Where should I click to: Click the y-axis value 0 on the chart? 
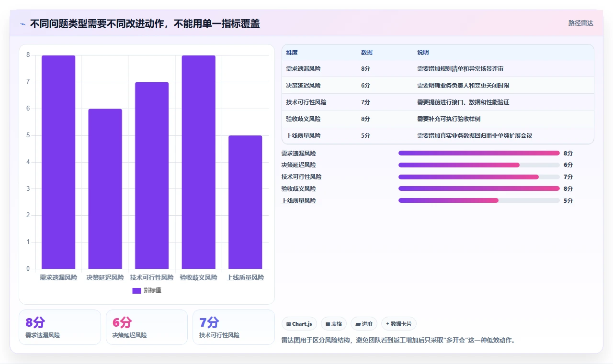click(28, 269)
